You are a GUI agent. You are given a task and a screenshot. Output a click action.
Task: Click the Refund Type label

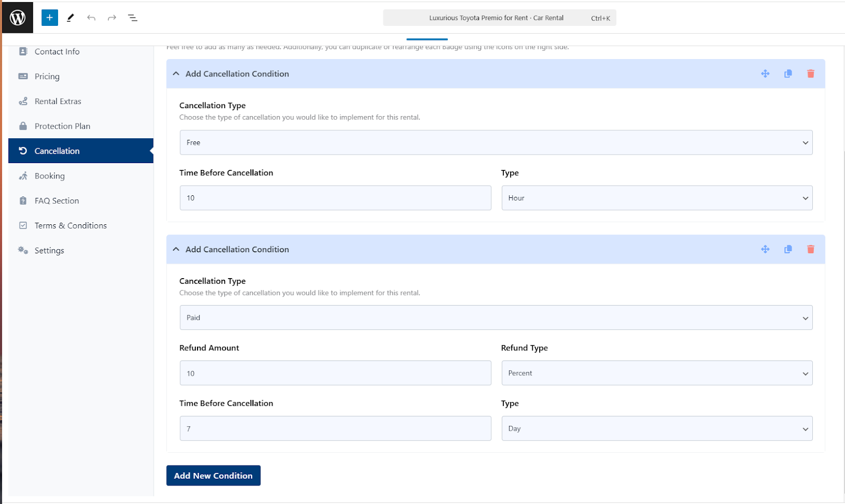524,348
